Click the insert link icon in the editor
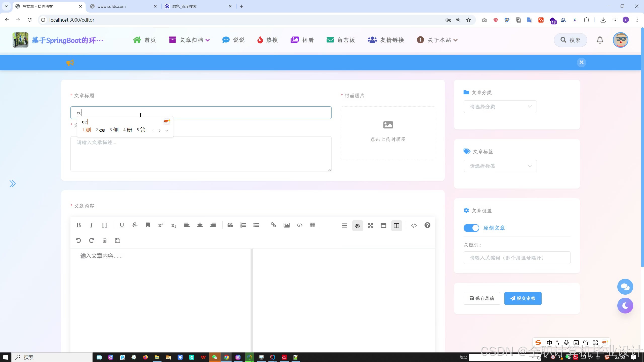The height and width of the screenshot is (362, 644). pos(273,225)
